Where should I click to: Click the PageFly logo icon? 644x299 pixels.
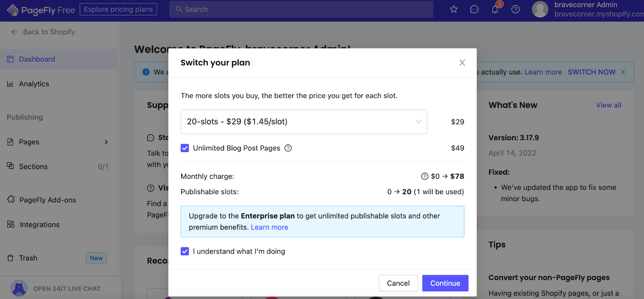(x=12, y=10)
